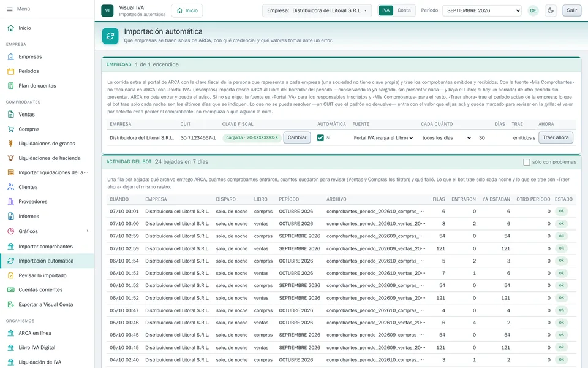Image resolution: width=588 pixels, height=368 pixels.
Task: Switch the module toggle to Conta
Action: pyautogui.click(x=404, y=10)
